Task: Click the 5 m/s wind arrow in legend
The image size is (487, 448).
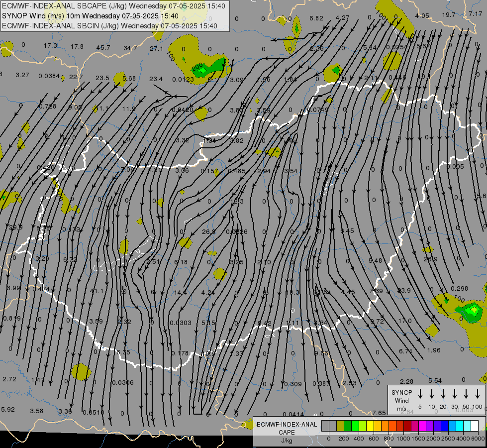Action: (x=420, y=393)
